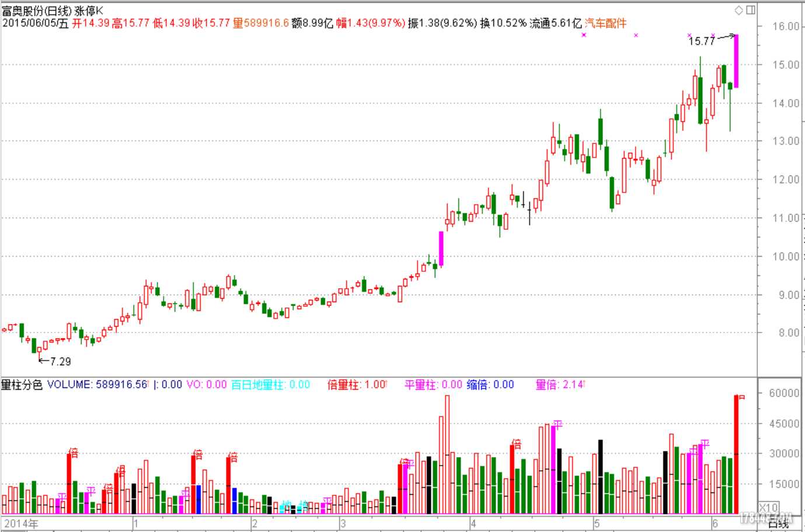The image size is (805, 532).
Task: Select the stock title 富奥股份(日线) 涨停K
Action: (x=52, y=10)
